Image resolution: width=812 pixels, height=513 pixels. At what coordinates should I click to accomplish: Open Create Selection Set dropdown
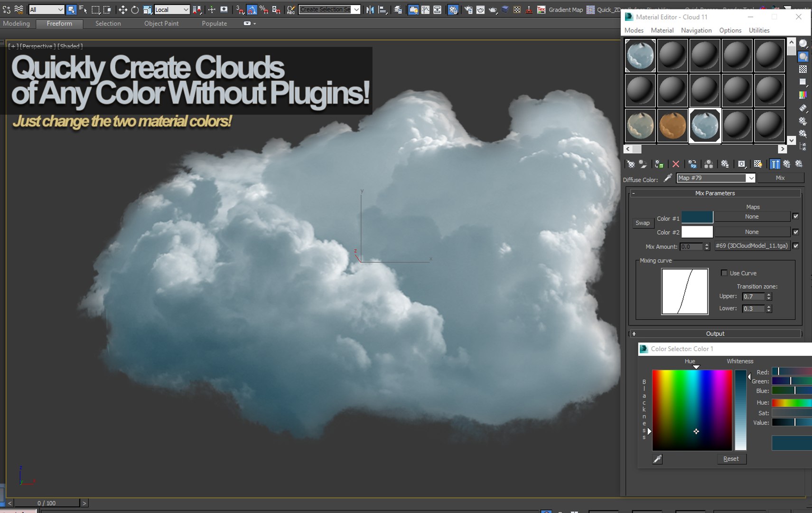[x=356, y=9]
